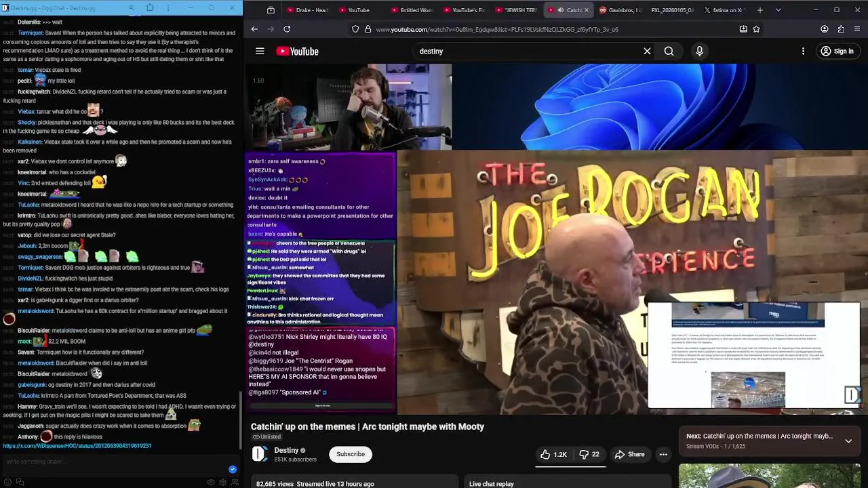Open the shield tracking protection icon
Screen dimensions: 868x488
355,29
